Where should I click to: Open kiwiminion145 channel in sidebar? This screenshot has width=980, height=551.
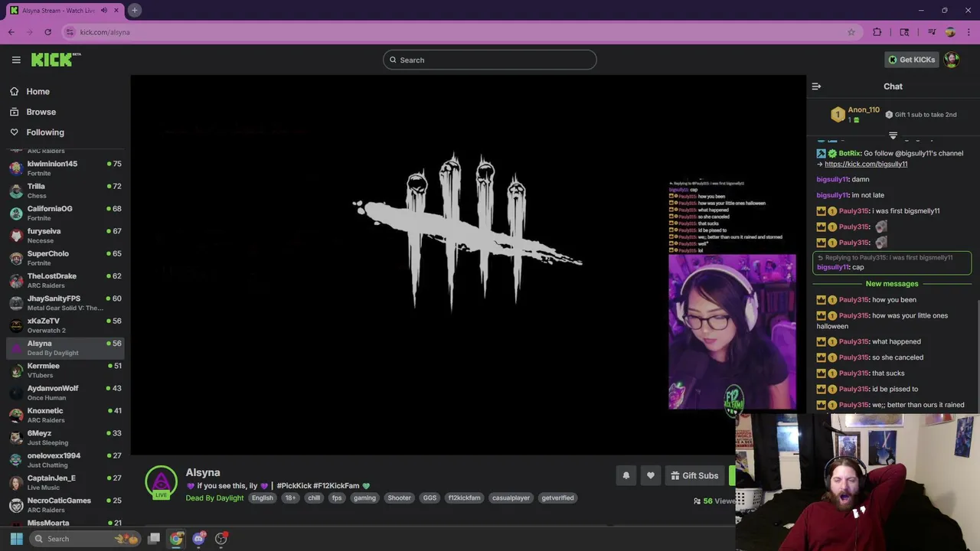(x=65, y=168)
